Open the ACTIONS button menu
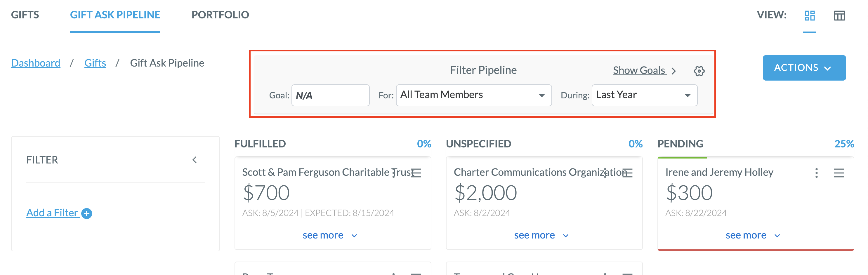The height and width of the screenshot is (275, 868). [x=804, y=68]
